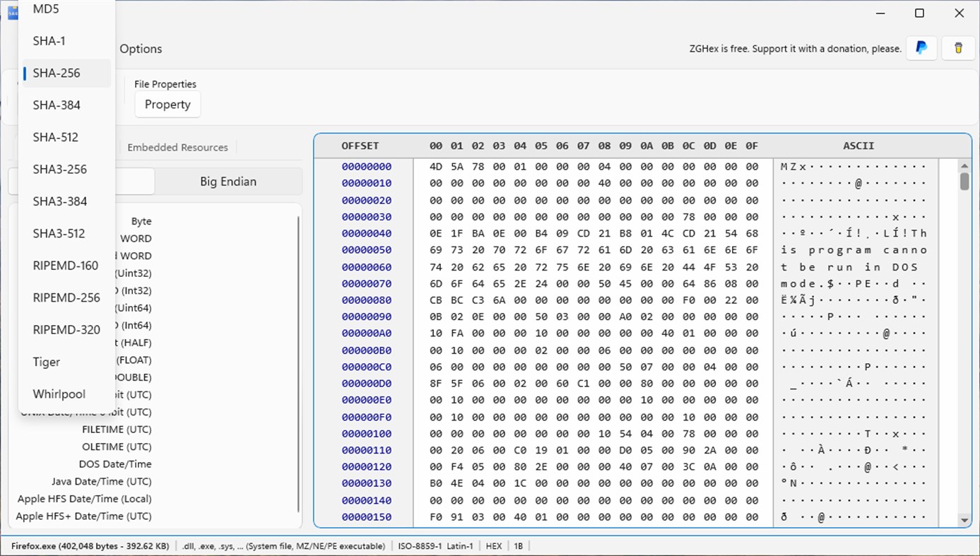Click 'Java Date/Time (UTC)' row

click(x=102, y=481)
